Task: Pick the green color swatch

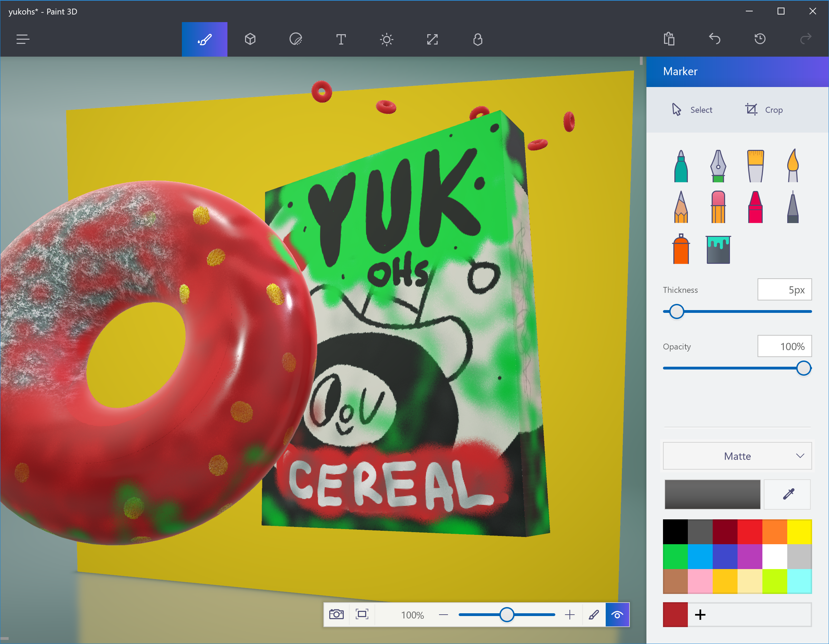Action: tap(675, 556)
